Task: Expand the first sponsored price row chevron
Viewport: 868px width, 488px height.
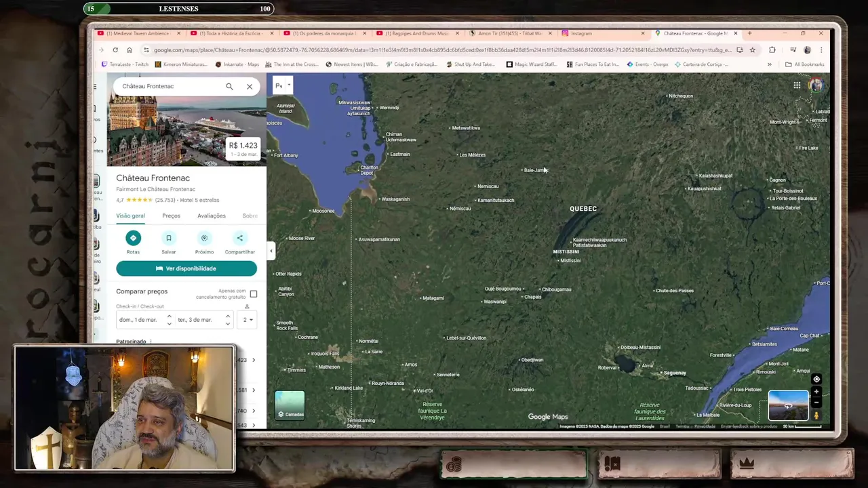Action: click(x=254, y=360)
